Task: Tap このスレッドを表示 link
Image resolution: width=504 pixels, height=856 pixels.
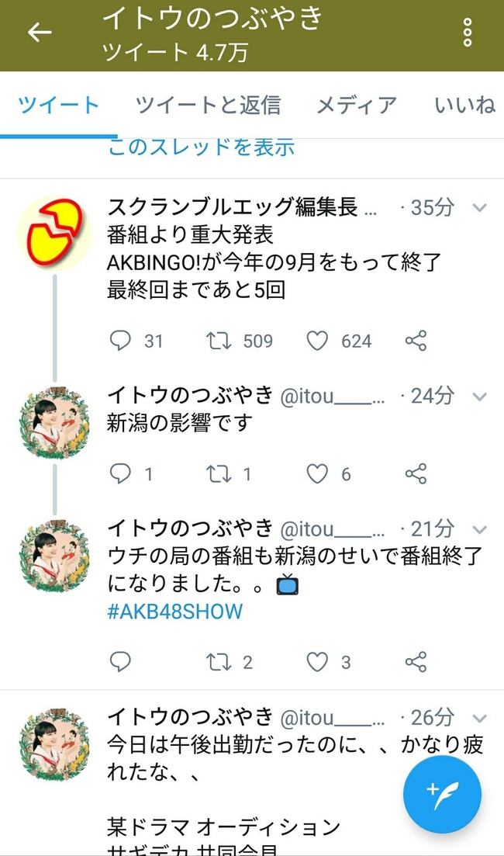Action: [202, 147]
